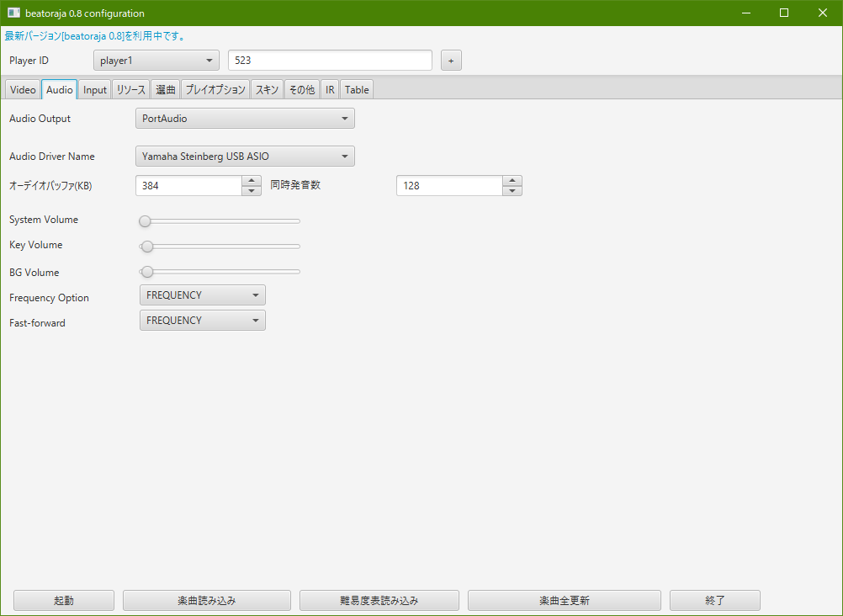Go to the リソース tab
This screenshot has height=616, width=843.
tap(131, 90)
